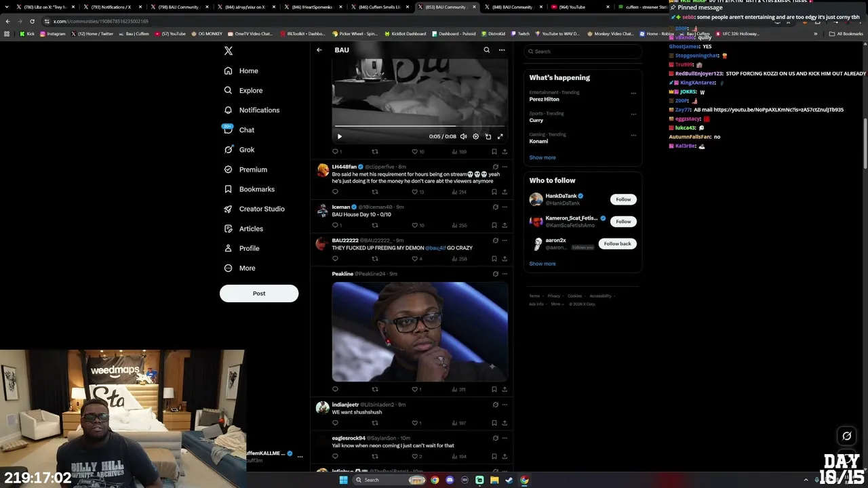Open video settings gear
Screen dimensions: 868x488
tap(475, 136)
